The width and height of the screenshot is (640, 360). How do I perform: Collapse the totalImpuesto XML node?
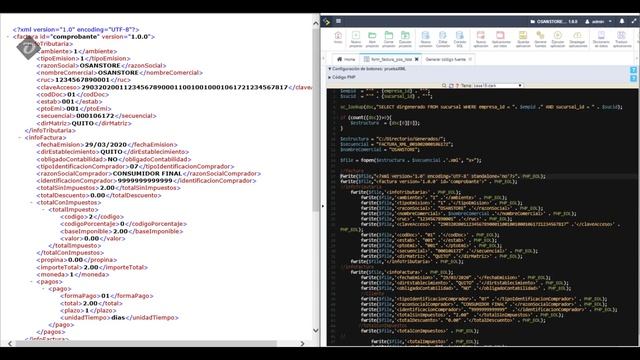[x=44, y=210]
